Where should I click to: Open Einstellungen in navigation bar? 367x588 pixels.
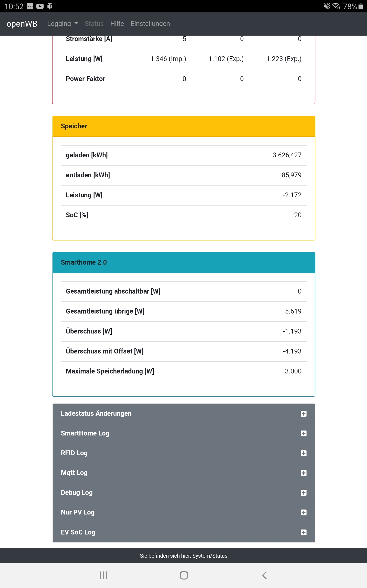coord(150,24)
